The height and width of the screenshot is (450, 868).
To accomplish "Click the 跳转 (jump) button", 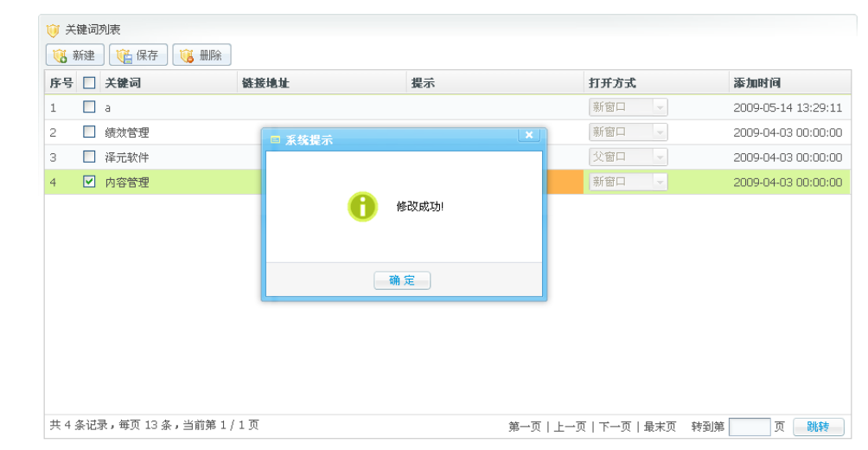I will tap(818, 427).
